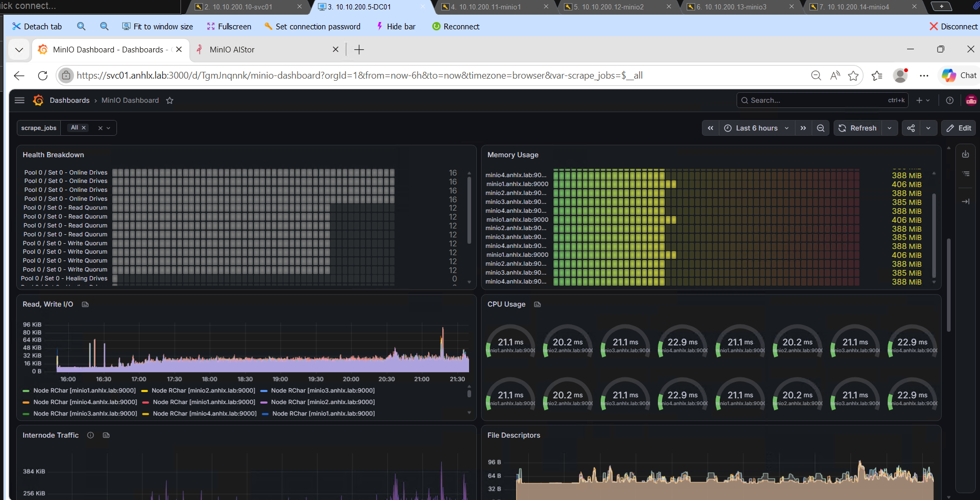The image size is (980, 500).
Task: Shift time range forward with double-right arrows
Action: (803, 128)
